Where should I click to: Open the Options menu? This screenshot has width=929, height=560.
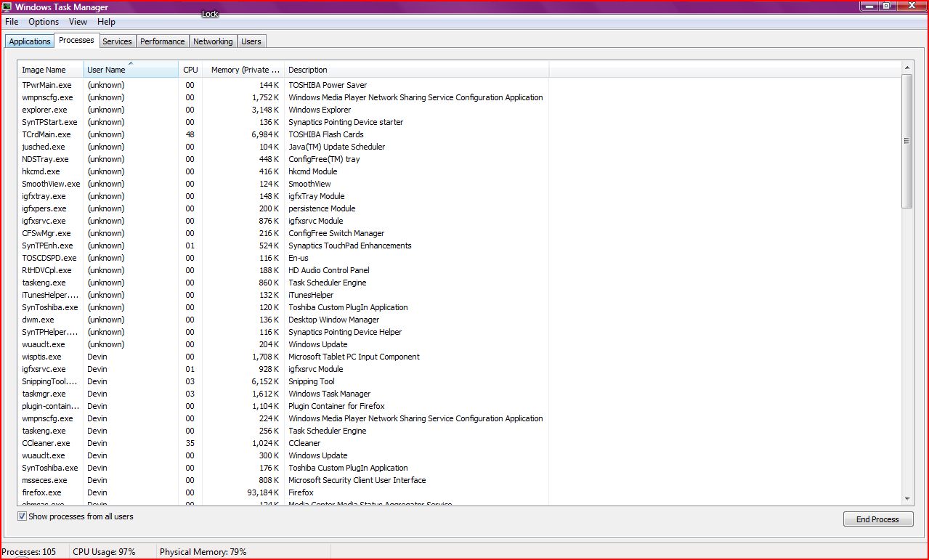pos(44,22)
